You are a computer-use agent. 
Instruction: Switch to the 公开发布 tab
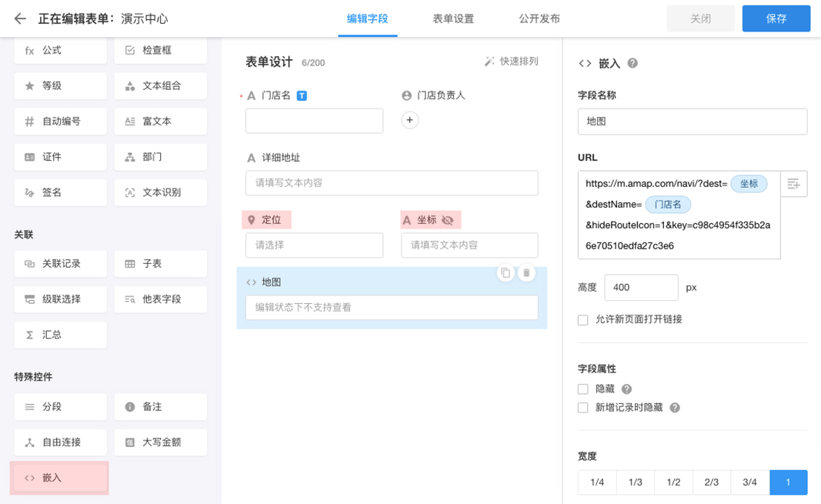pos(539,18)
